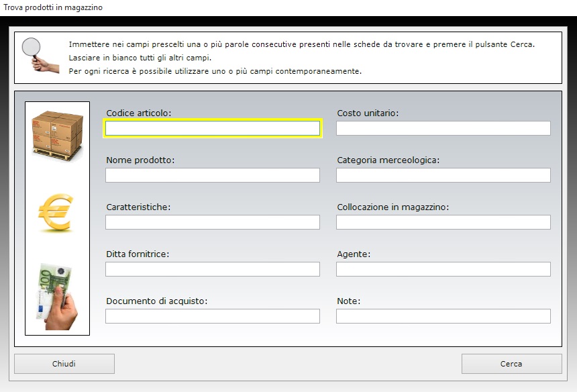Image resolution: width=577 pixels, height=392 pixels.
Task: Click the Codice articolo label
Action: point(139,113)
